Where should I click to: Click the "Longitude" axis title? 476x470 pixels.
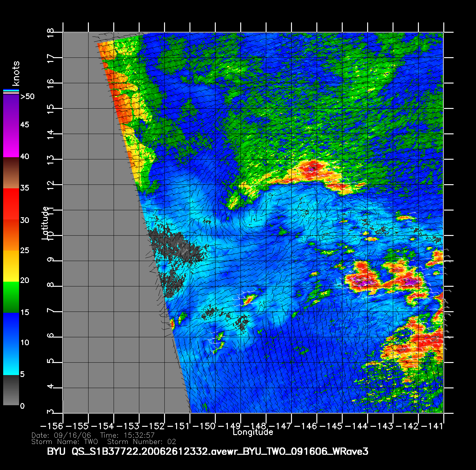coord(253,432)
